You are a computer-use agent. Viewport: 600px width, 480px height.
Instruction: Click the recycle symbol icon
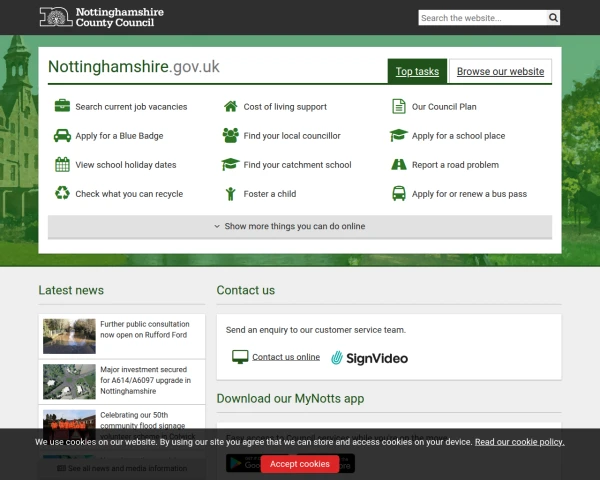62,193
